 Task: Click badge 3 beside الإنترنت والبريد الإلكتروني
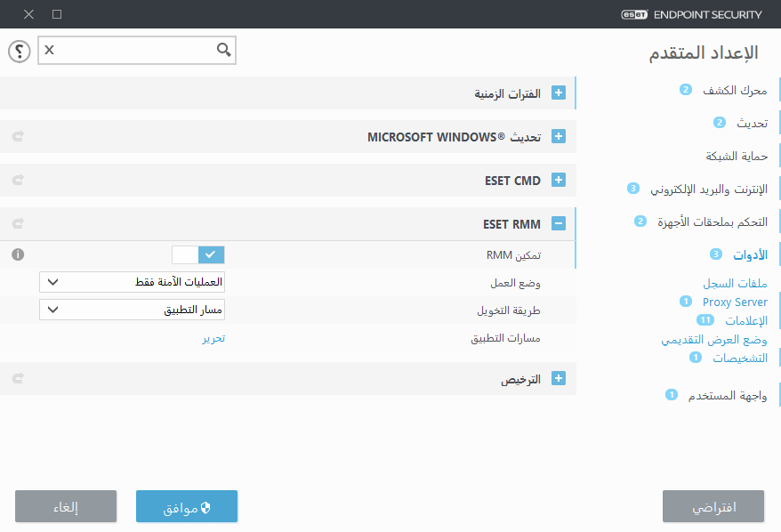pos(633,189)
